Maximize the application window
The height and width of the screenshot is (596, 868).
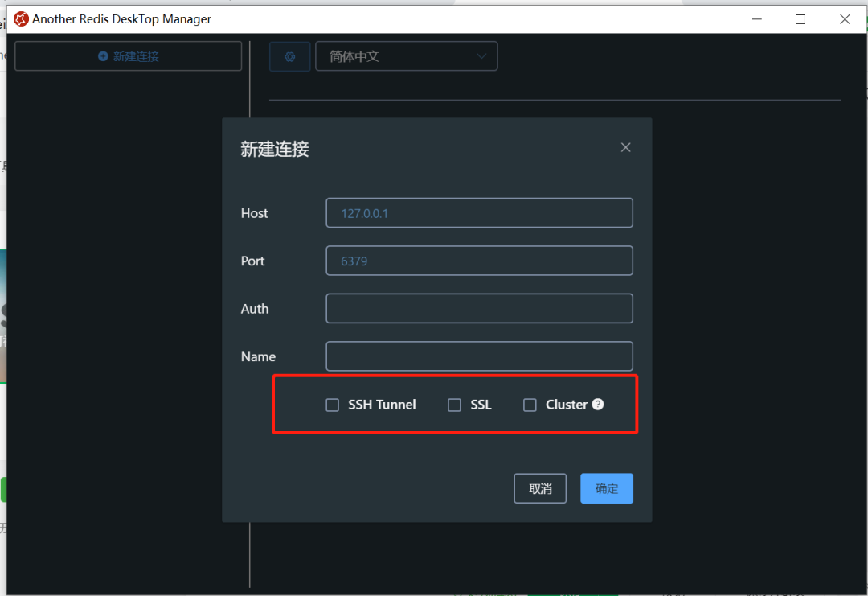coord(800,19)
